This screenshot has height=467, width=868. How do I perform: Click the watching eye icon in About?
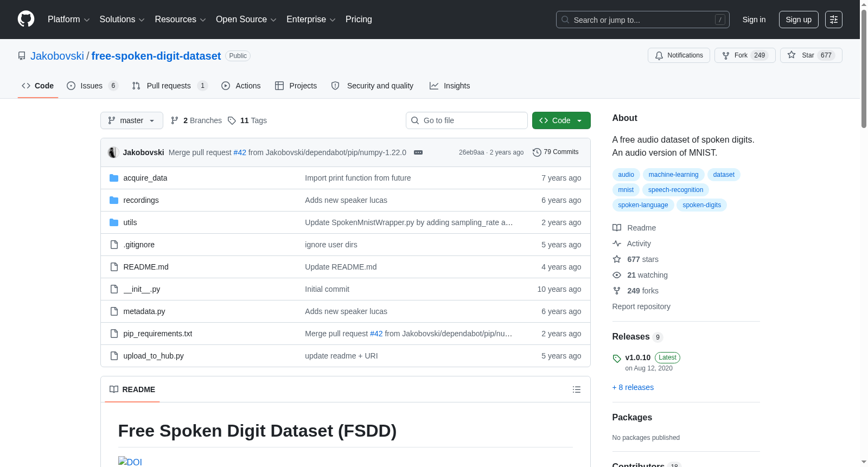pos(617,275)
